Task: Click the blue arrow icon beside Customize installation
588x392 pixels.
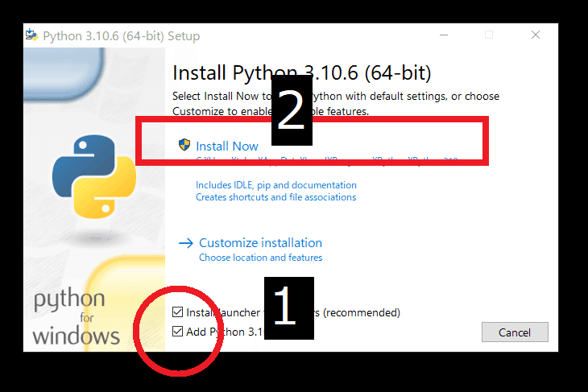Action: click(x=186, y=243)
